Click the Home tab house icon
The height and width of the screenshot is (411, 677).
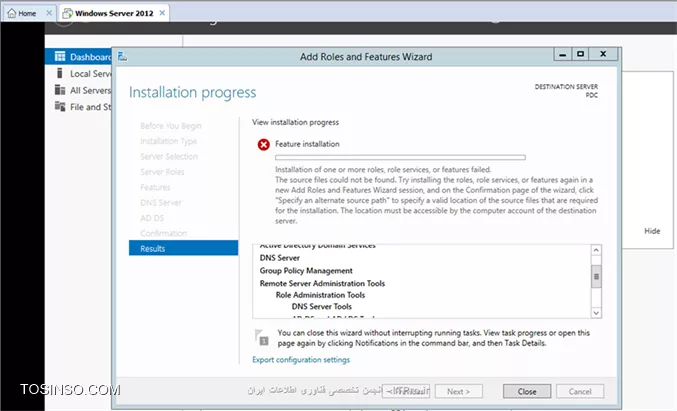pos(12,13)
